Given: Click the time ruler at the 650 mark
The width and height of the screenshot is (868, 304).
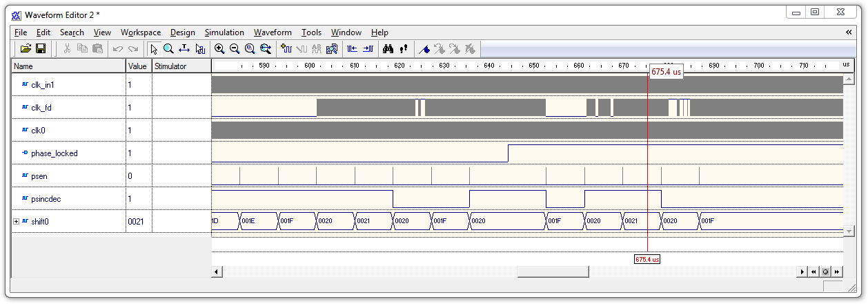Looking at the screenshot, I should pos(533,66).
